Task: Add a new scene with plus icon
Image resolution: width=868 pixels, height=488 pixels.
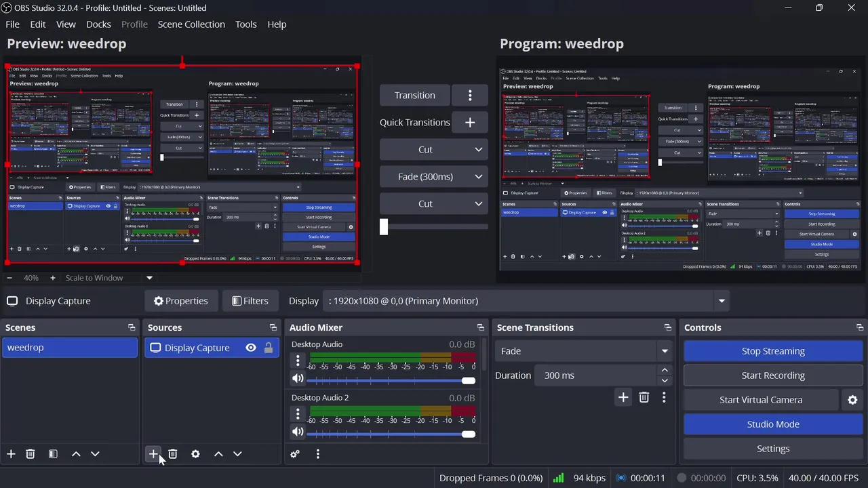Action: 11,453
